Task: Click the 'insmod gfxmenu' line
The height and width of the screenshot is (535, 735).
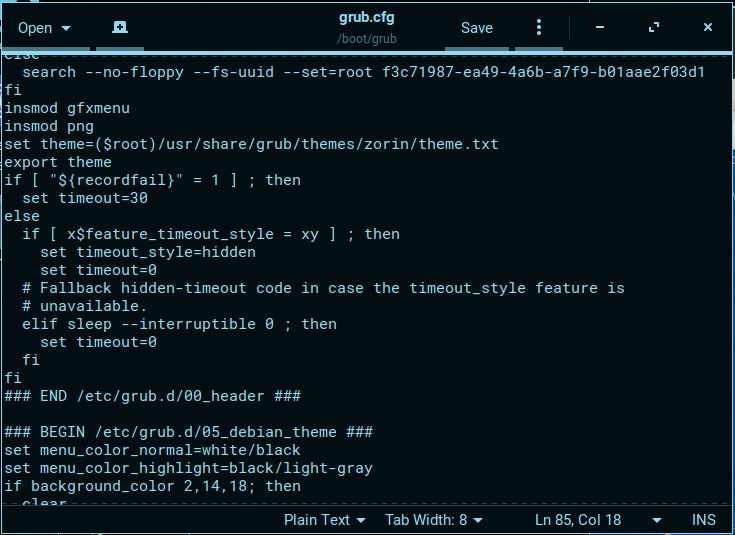Action: click(67, 108)
